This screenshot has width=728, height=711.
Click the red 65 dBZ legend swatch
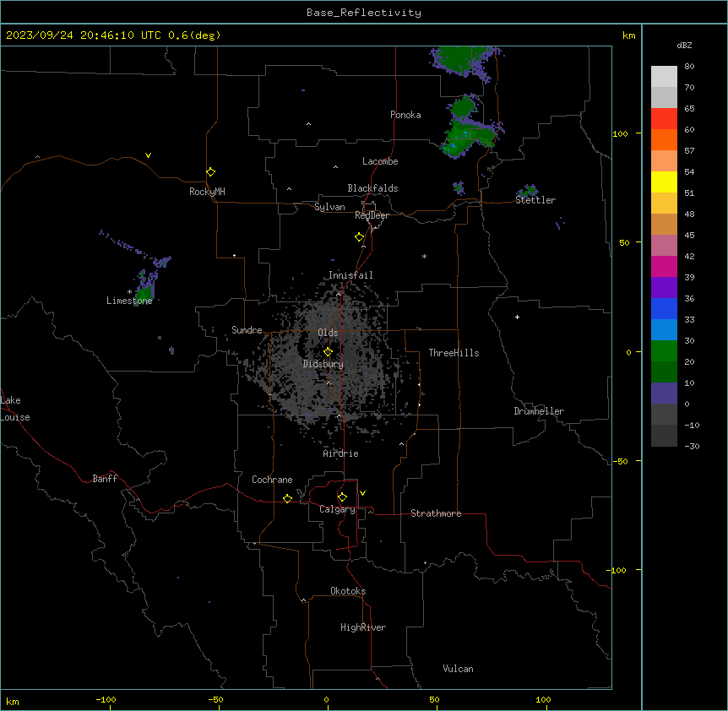click(x=664, y=119)
